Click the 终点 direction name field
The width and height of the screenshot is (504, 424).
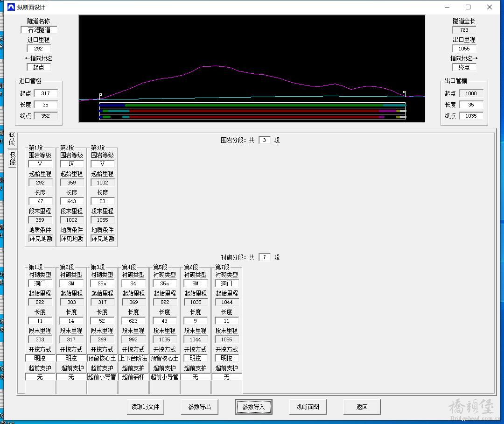coord(464,67)
